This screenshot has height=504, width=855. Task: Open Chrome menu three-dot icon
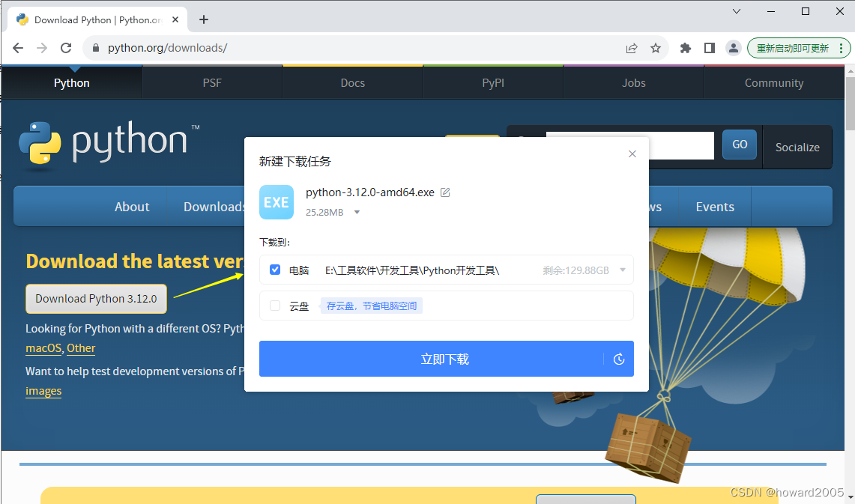(842, 48)
